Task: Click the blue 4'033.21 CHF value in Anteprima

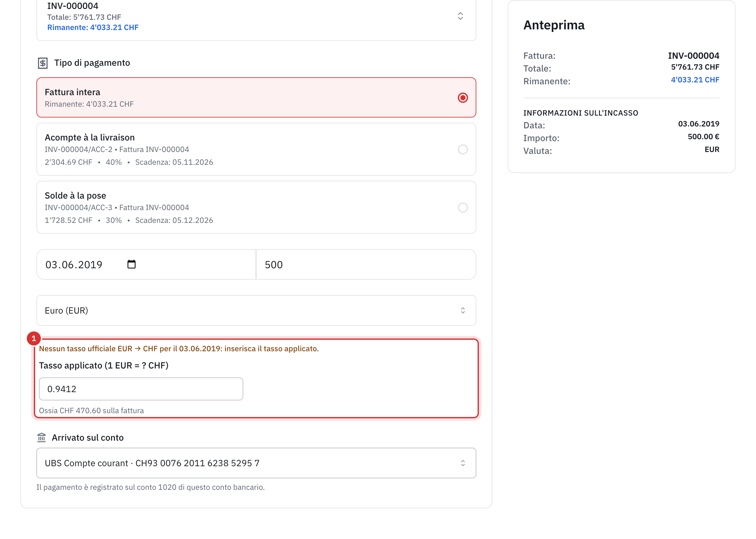Action: click(x=695, y=80)
